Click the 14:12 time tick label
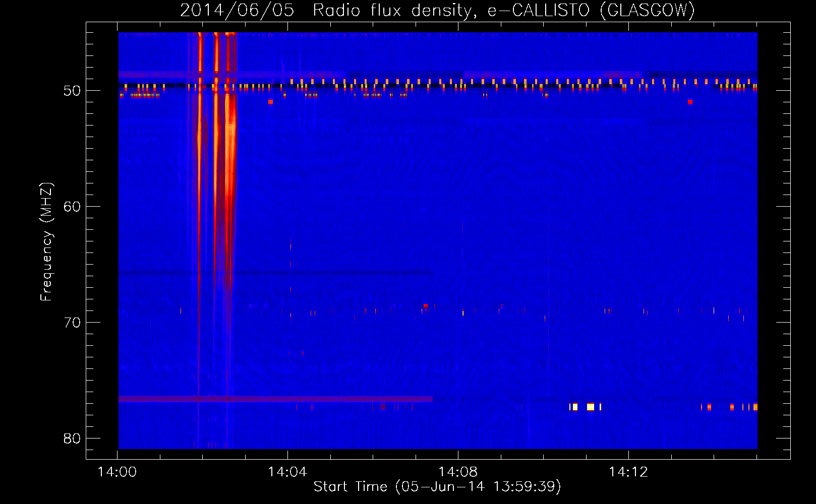Screen dimensions: 816x504 [628, 472]
